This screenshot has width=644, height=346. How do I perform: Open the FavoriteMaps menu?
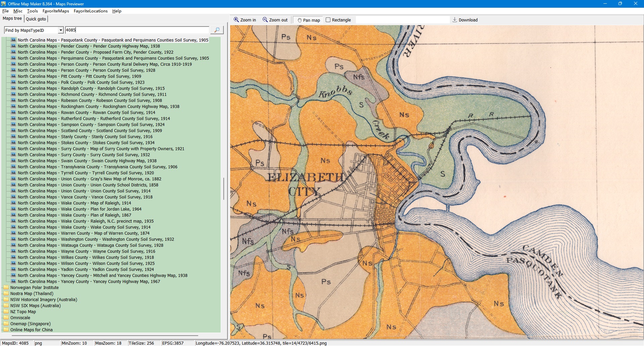pyautogui.click(x=56, y=11)
